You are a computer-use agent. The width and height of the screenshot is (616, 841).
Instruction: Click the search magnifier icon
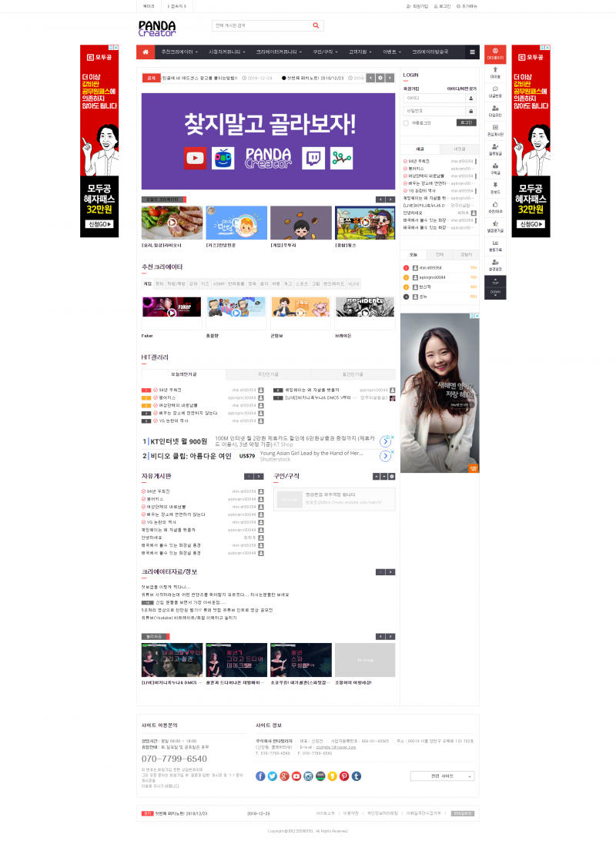pos(316,25)
